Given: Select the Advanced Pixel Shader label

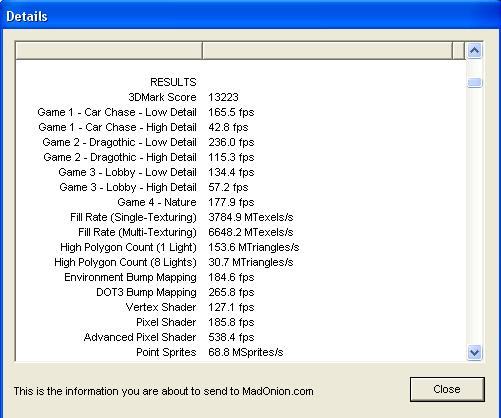Looking at the screenshot, I should (x=140, y=337).
